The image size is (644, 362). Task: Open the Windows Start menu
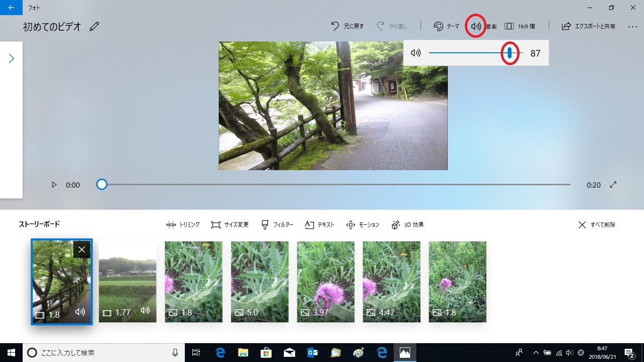click(x=11, y=353)
